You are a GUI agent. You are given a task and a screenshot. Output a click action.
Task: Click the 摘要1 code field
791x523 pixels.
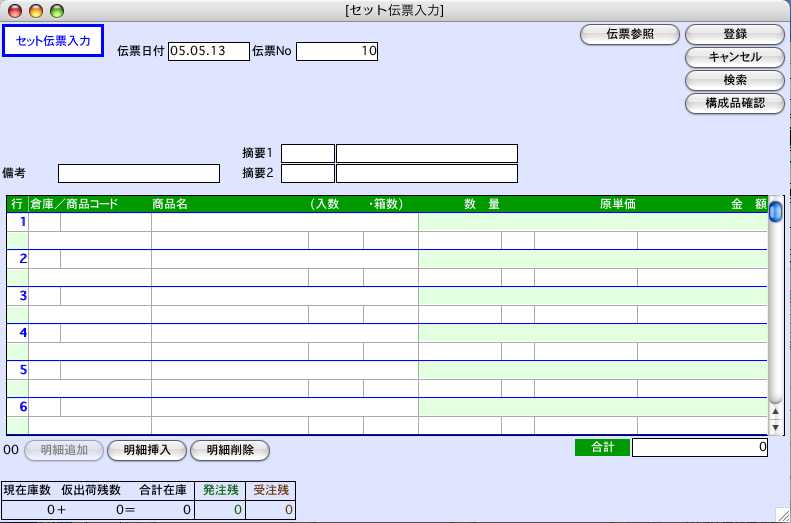coord(308,153)
